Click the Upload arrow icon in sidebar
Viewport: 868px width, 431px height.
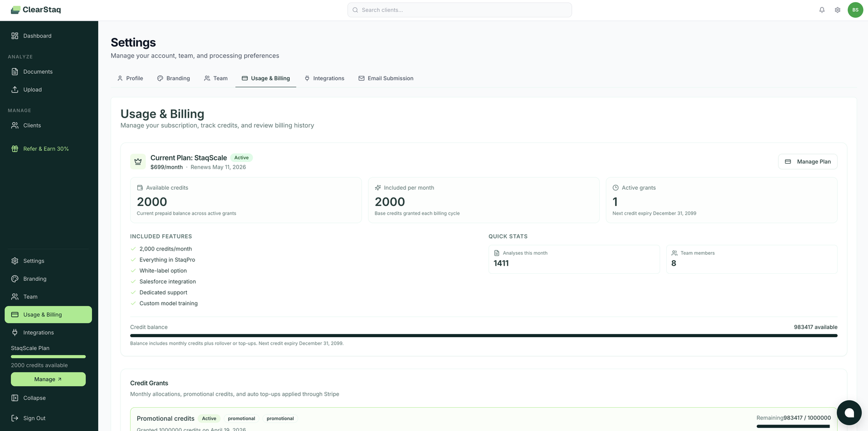click(15, 89)
